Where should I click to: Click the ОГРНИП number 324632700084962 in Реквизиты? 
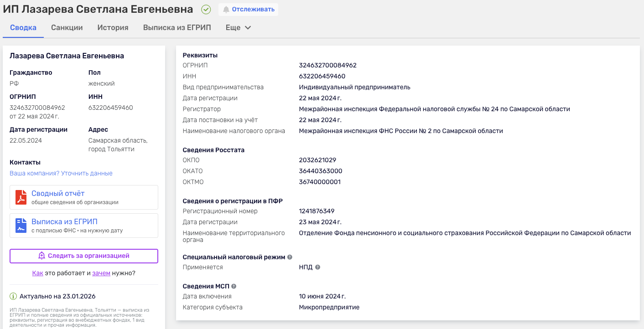(327, 65)
